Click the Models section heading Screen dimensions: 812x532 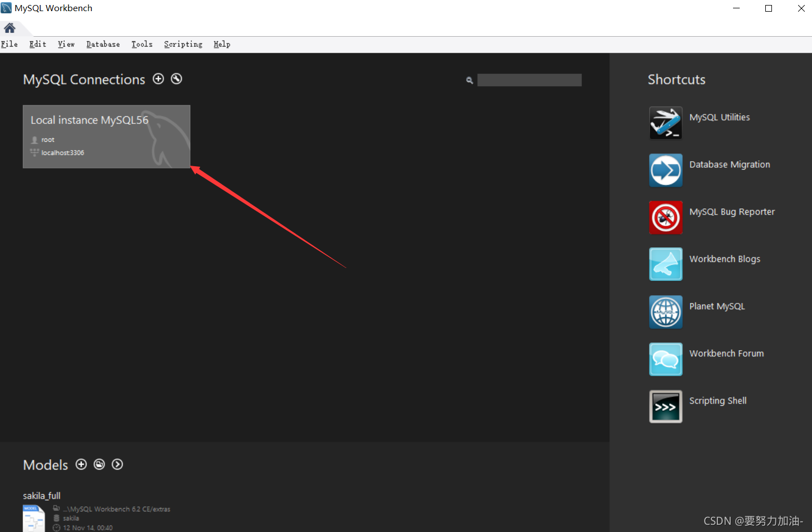46,465
